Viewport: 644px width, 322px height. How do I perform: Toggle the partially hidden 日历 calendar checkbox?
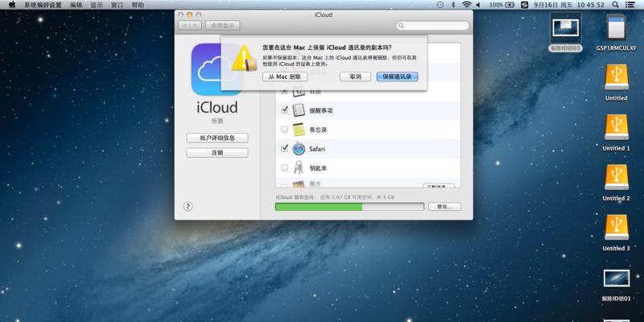click(284, 91)
